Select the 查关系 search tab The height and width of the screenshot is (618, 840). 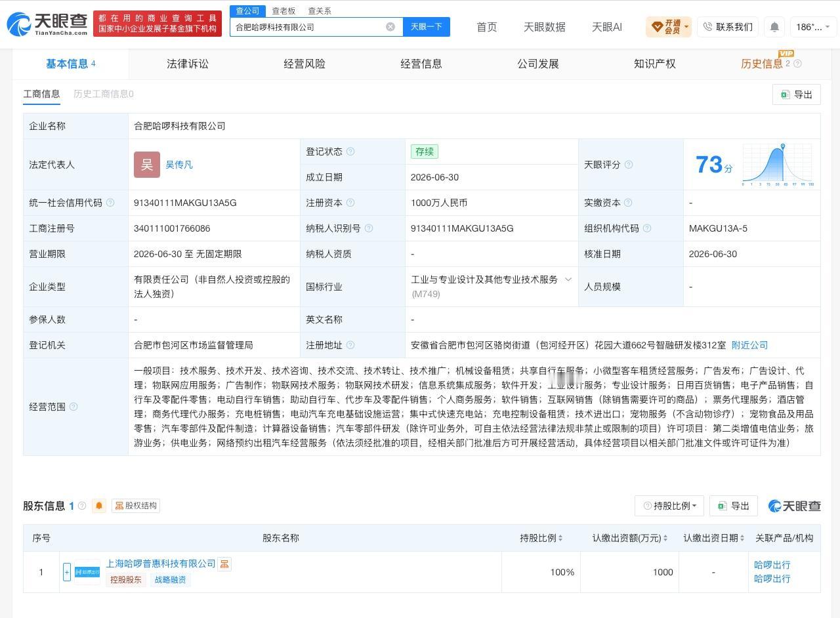[320, 11]
